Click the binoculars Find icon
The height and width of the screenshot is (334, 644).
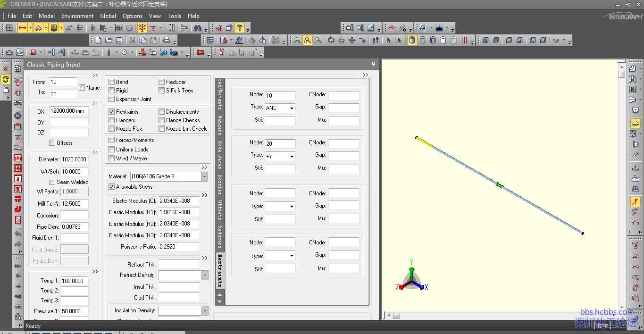[x=198, y=28]
